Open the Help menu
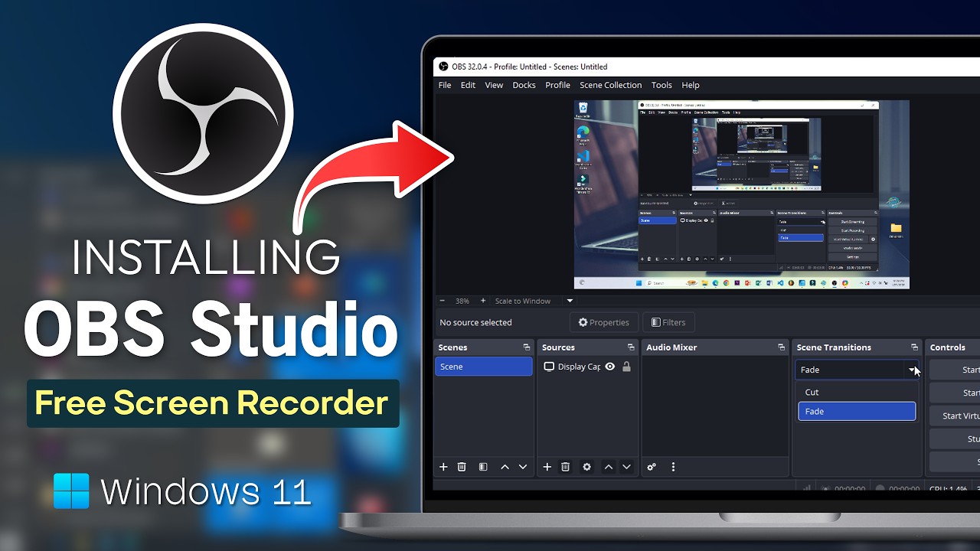Screen dimensions: 980x551 tap(691, 85)
